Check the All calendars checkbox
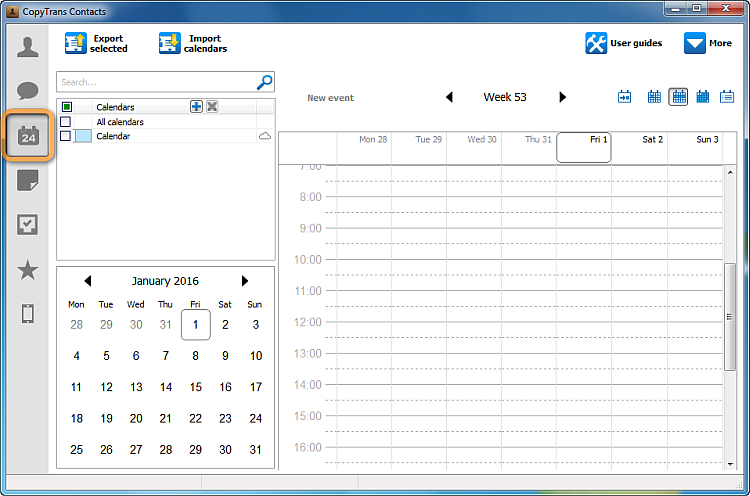 tap(66, 121)
